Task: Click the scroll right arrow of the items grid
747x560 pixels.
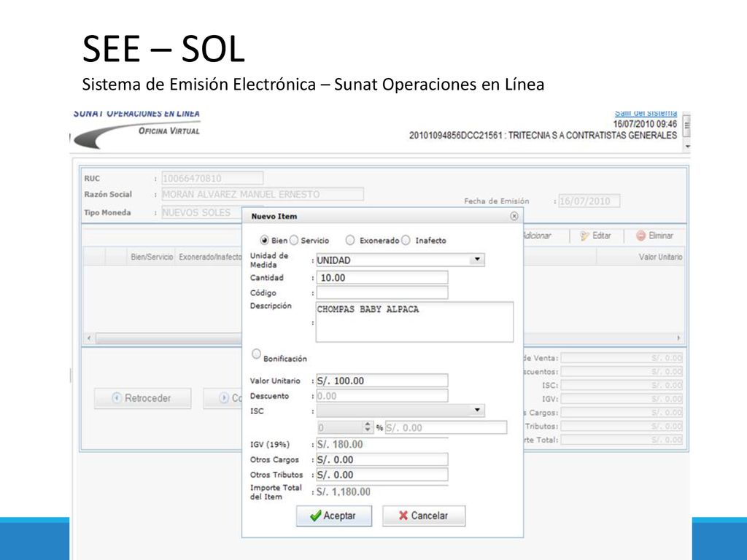Action: [x=678, y=338]
